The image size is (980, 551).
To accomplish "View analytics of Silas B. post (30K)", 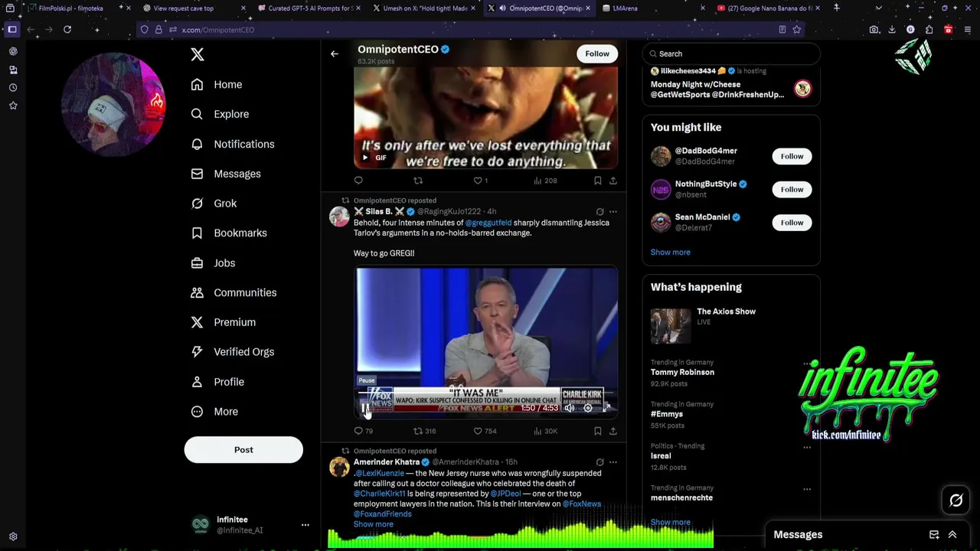I will (545, 431).
